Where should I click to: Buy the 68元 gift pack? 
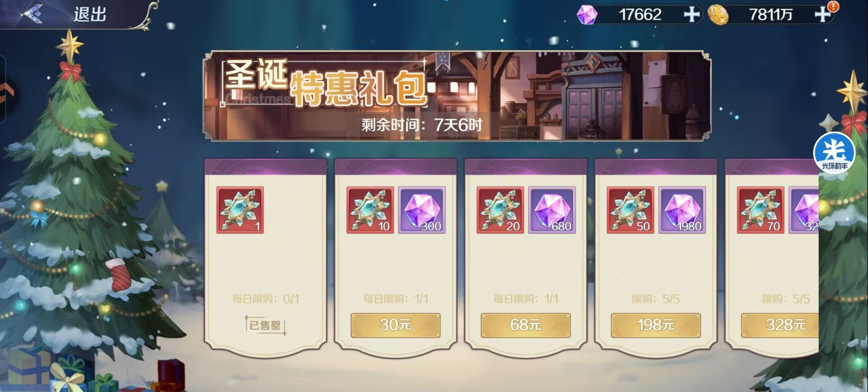(526, 325)
